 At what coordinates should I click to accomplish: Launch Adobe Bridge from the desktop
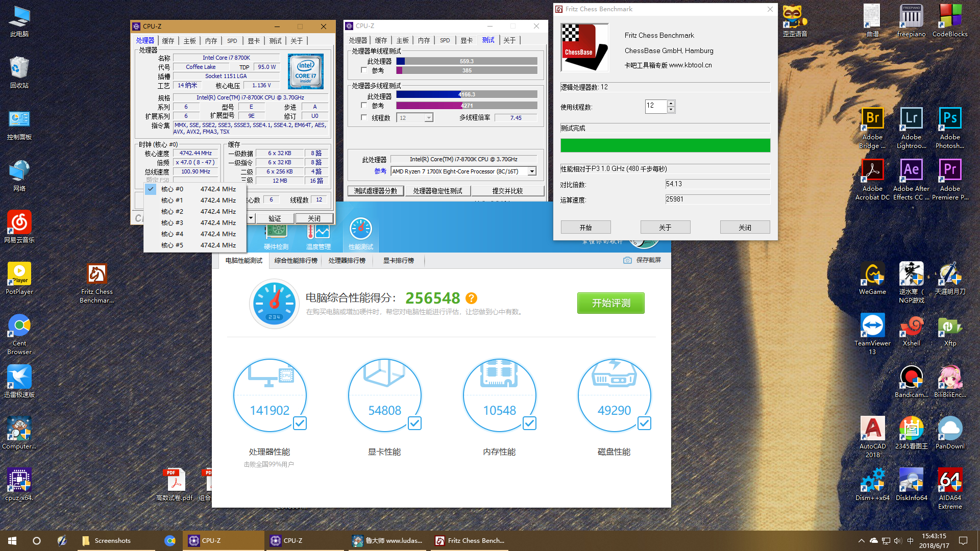click(x=872, y=129)
